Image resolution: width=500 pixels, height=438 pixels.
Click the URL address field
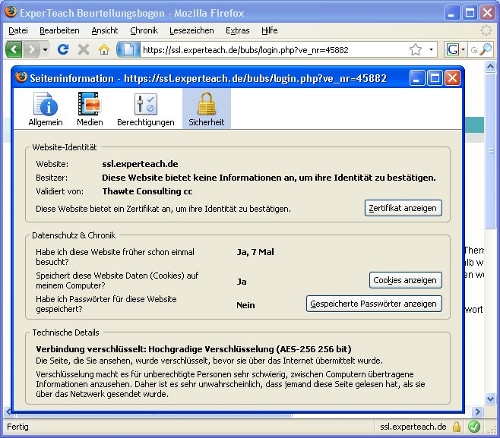tap(273, 50)
